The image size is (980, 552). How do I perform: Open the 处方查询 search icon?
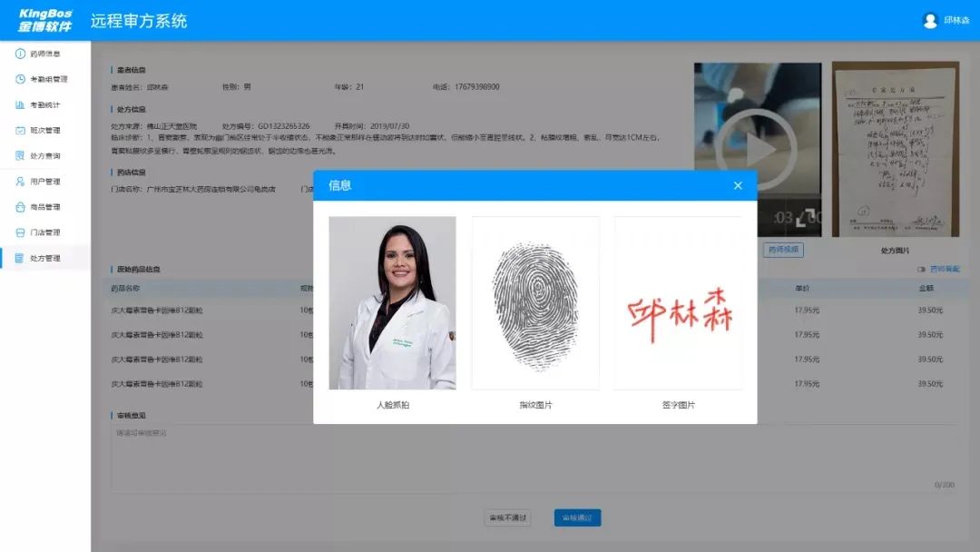pos(20,155)
